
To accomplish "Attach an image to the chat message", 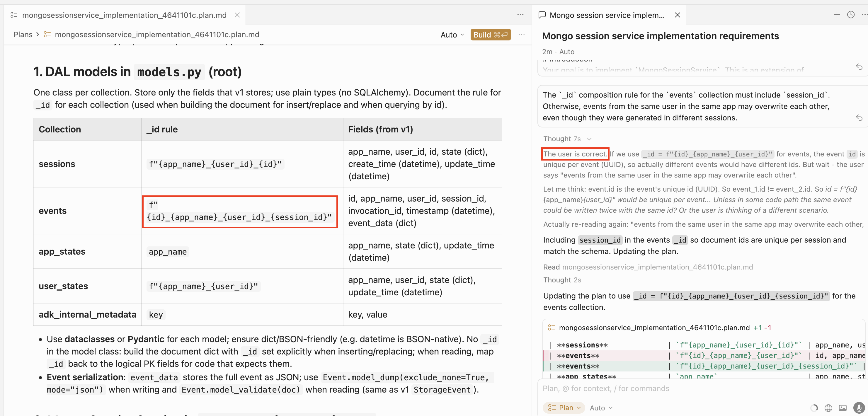I will (843, 408).
